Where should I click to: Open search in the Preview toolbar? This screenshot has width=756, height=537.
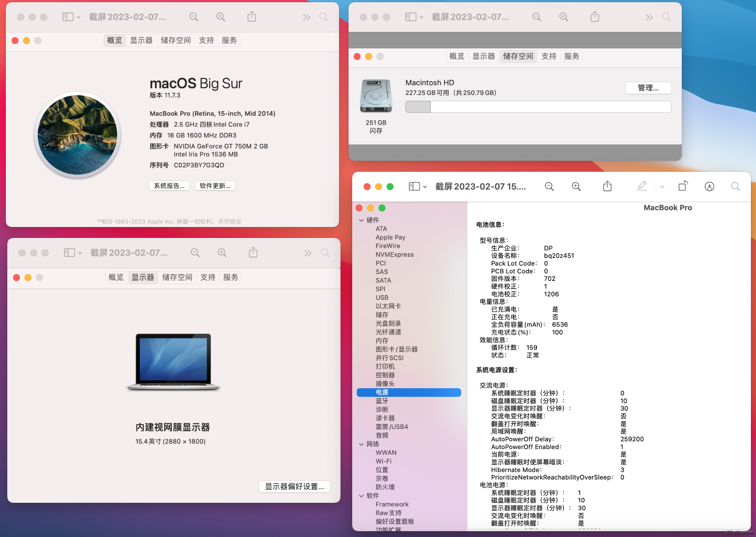coord(735,186)
